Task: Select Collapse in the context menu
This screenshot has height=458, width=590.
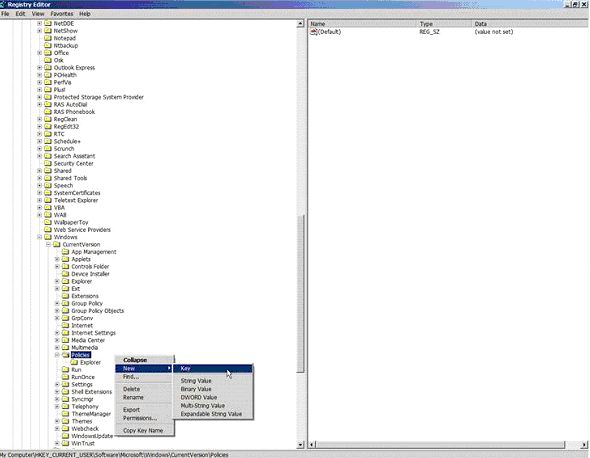Action: pyautogui.click(x=144, y=360)
